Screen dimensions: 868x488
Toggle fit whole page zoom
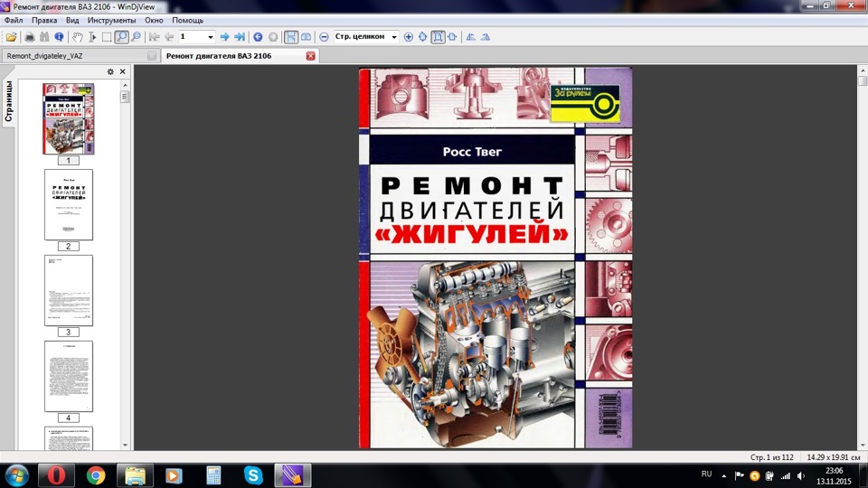(x=438, y=37)
